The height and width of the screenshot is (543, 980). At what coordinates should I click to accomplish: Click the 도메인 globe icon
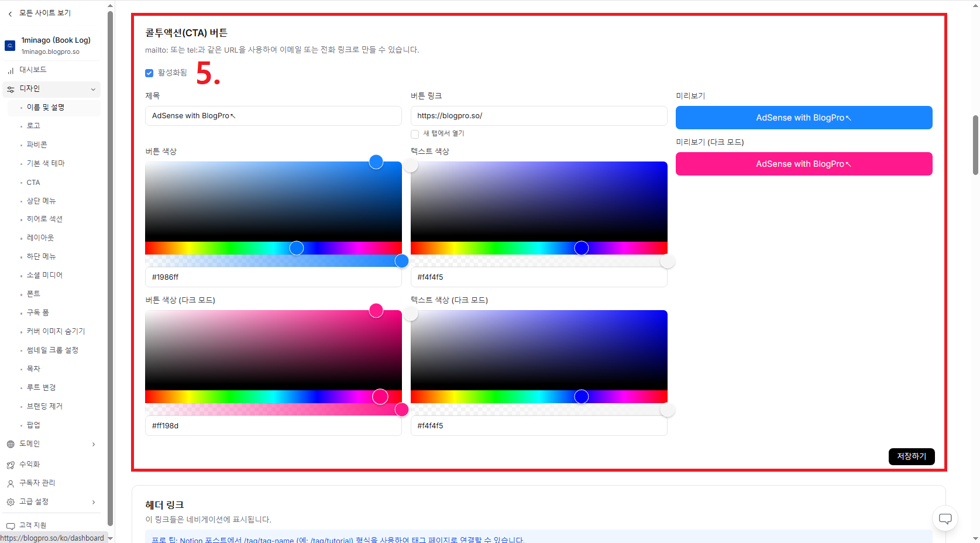pos(11,444)
